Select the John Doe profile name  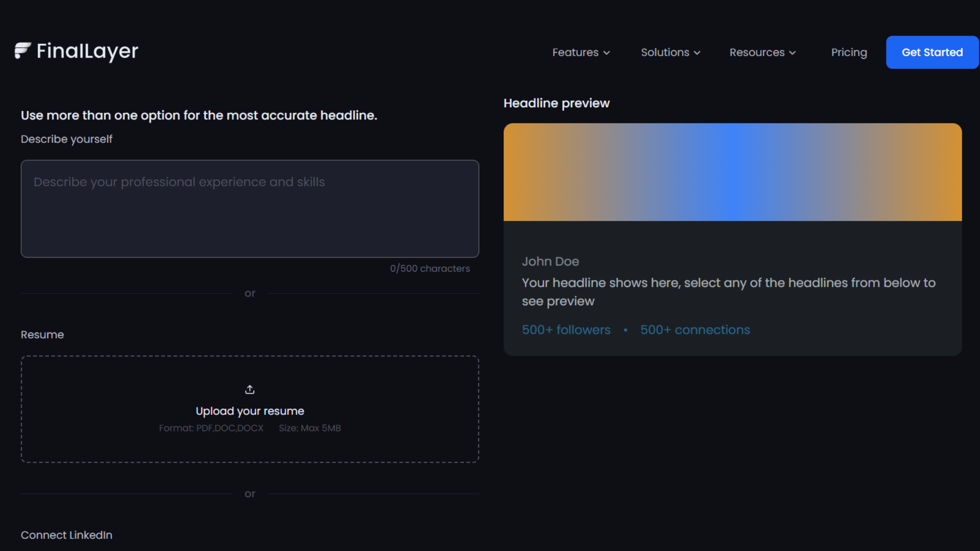[550, 262]
